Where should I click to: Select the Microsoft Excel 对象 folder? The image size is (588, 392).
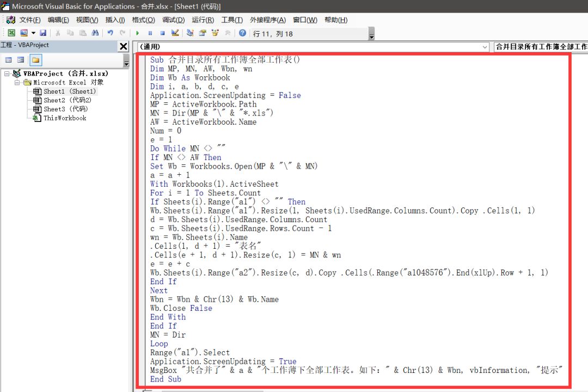click(x=68, y=83)
